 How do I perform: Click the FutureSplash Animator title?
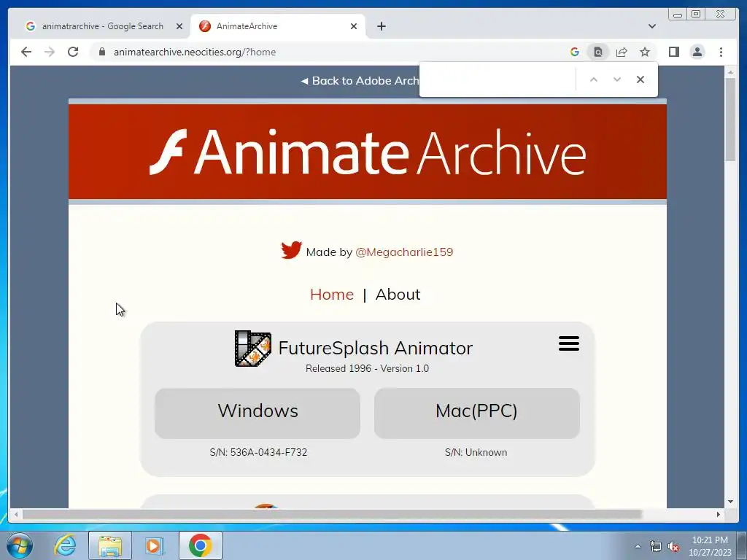[x=376, y=348]
